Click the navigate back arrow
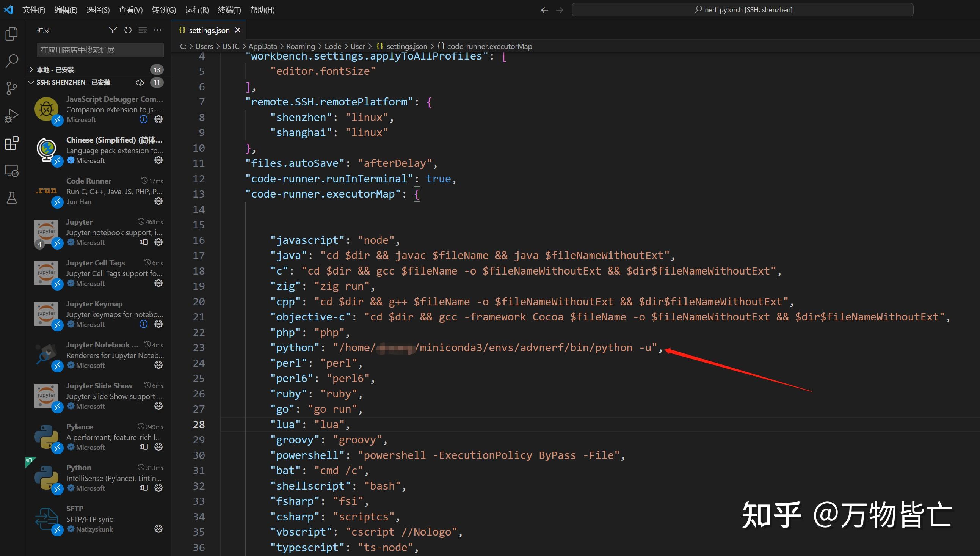 (544, 10)
